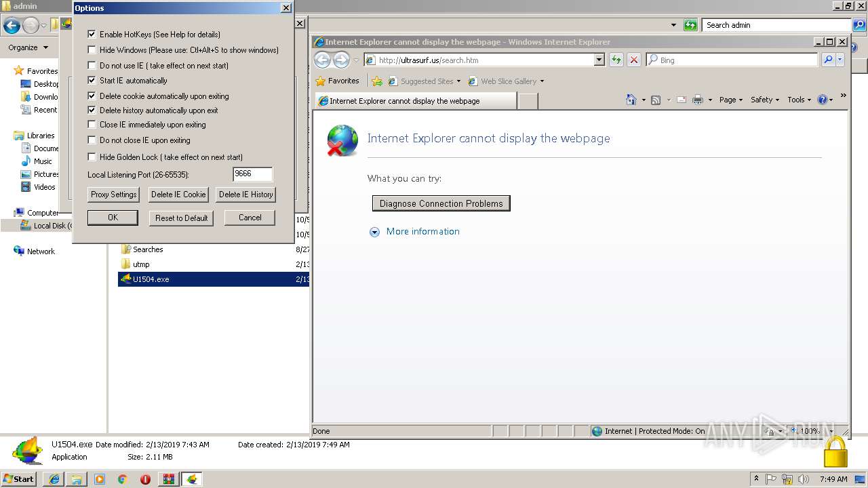The image size is (868, 488).
Task: Click Diagnose Connection Problems button
Action: 441,203
